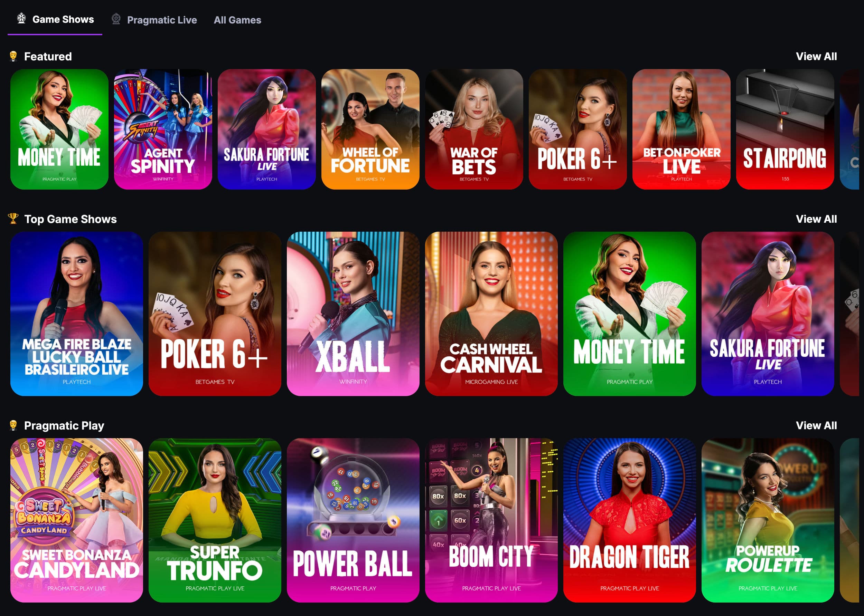The width and height of the screenshot is (864, 616).
Task: Click the Pragmatic Live roulette icon
Action: (116, 19)
